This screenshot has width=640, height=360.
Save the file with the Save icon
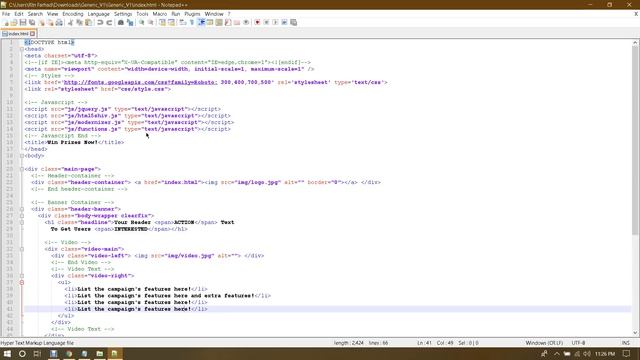tap(23, 22)
